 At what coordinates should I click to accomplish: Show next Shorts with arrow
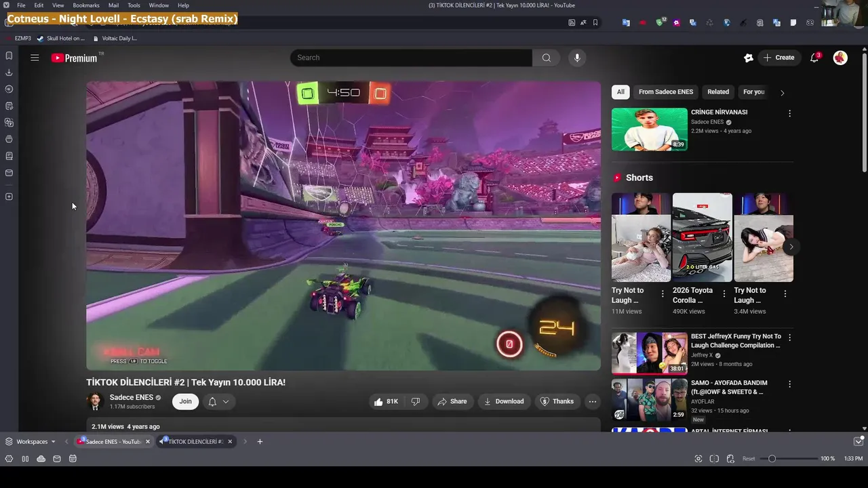791,247
